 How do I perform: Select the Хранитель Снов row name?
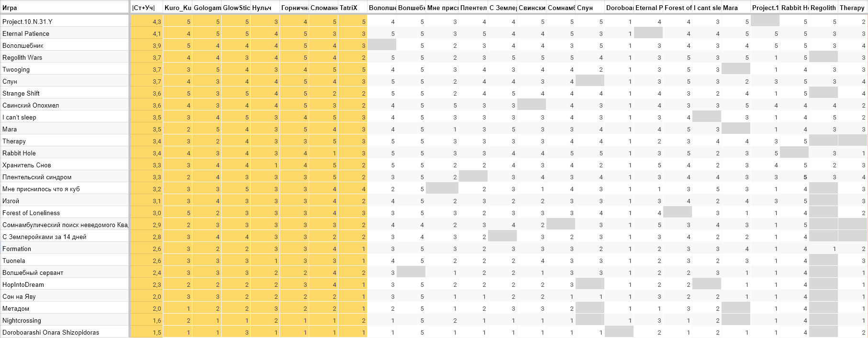point(65,165)
